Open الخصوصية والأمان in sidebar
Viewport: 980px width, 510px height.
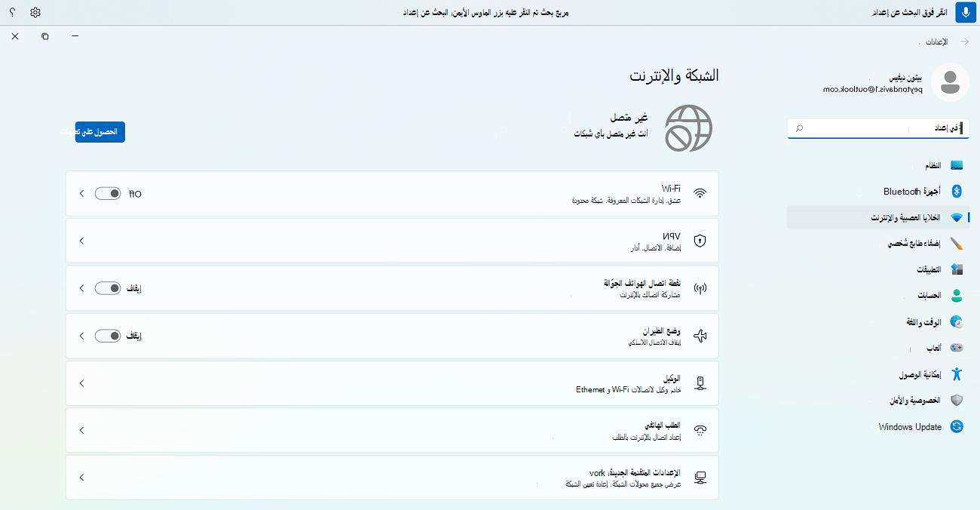click(877, 401)
